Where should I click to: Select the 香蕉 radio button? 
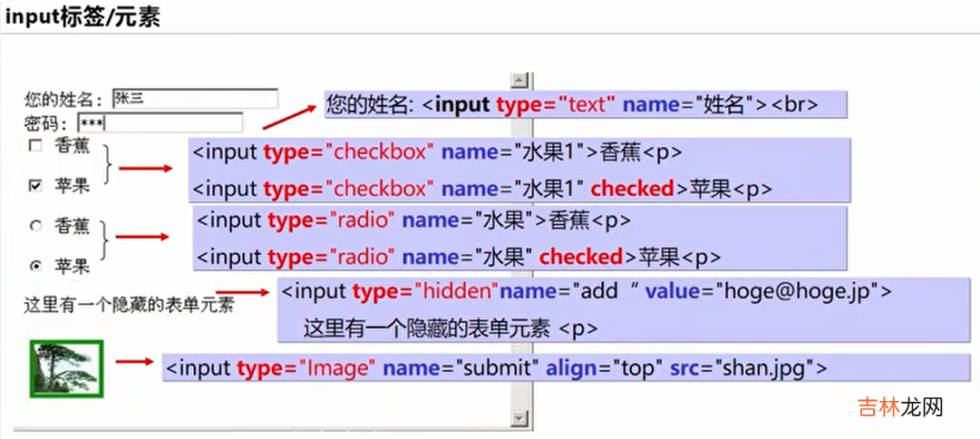tap(35, 225)
